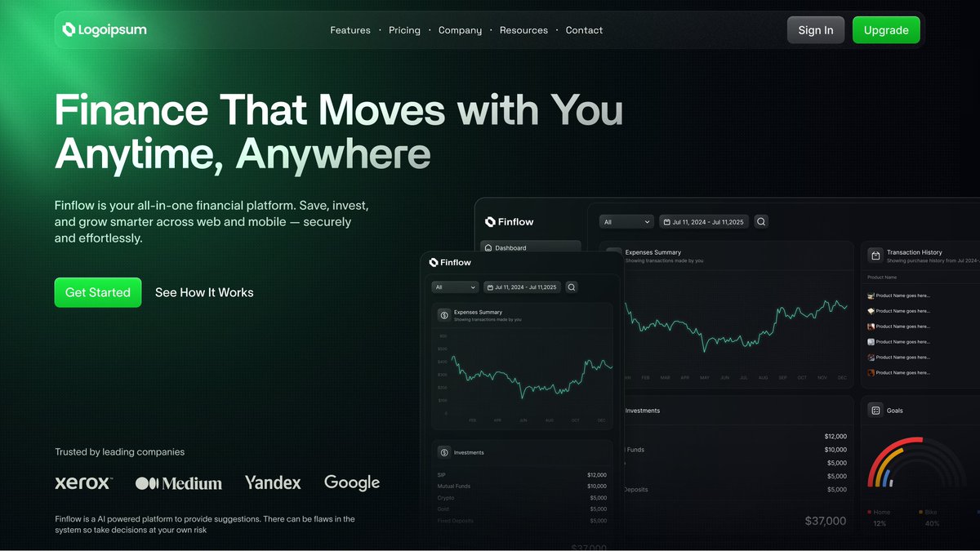Screen dimensions: 980x551
Task: Click the Trusted by leading companies text
Action: coord(120,452)
